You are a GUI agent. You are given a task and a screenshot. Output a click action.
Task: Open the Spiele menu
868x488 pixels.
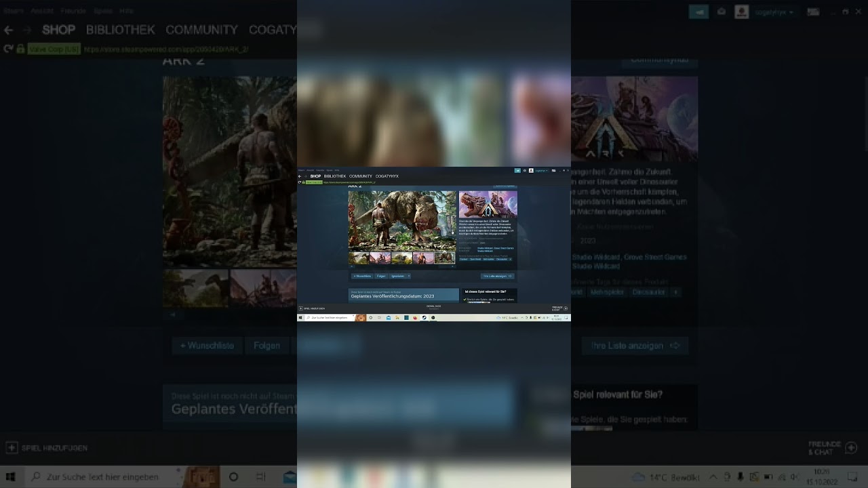[x=330, y=170]
